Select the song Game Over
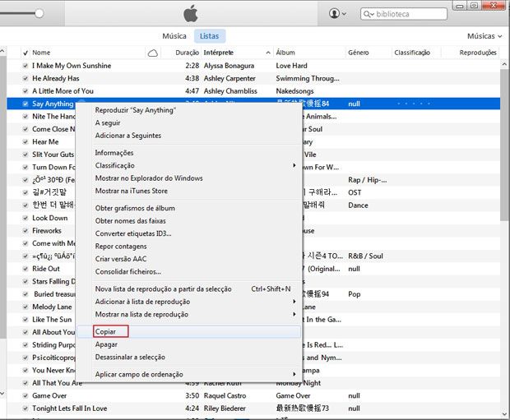Screen dimensions: 510x420 (49, 396)
